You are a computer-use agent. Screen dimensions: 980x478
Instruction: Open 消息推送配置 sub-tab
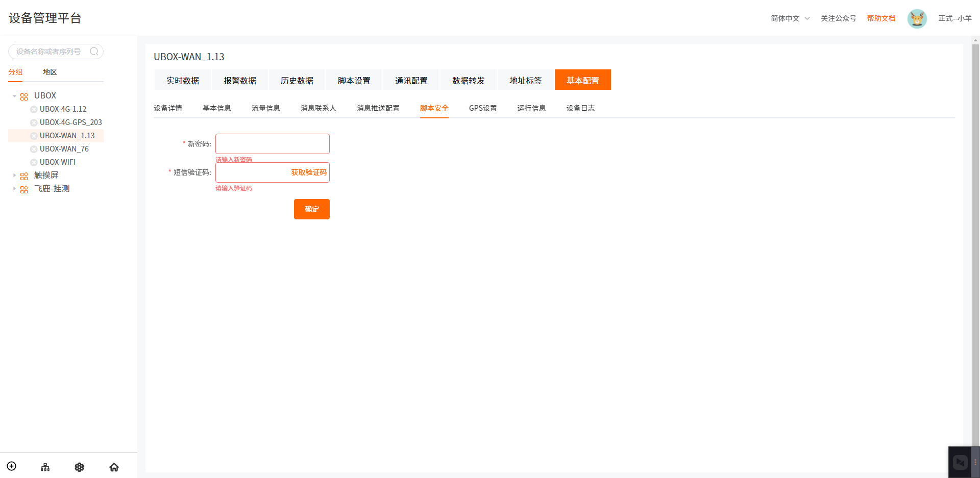tap(378, 108)
